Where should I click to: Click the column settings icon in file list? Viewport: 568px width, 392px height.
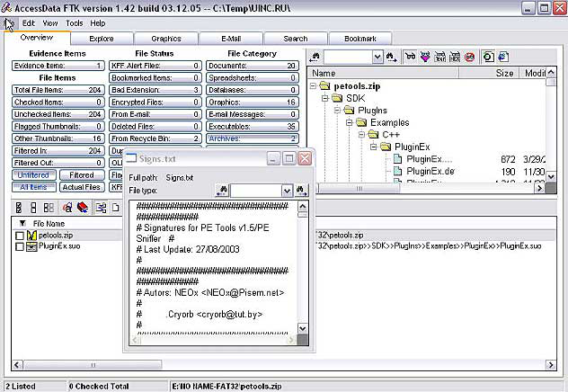(101, 208)
